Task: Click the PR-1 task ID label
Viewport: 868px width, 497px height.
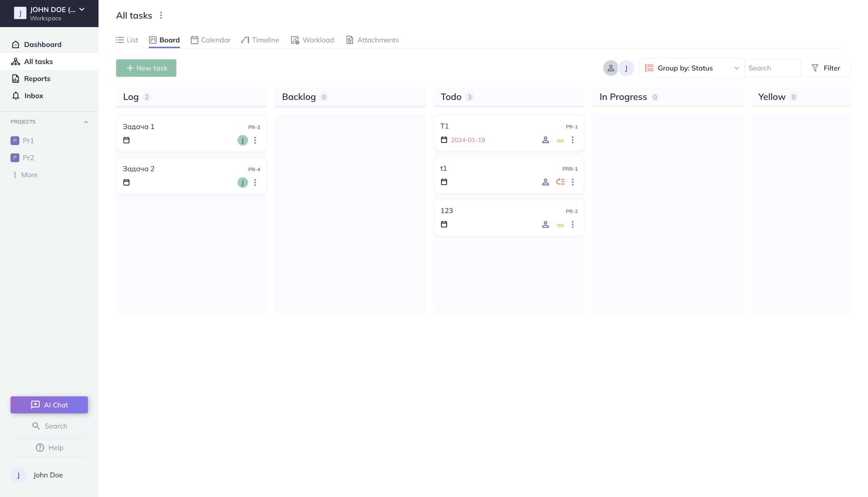Action: [572, 127]
